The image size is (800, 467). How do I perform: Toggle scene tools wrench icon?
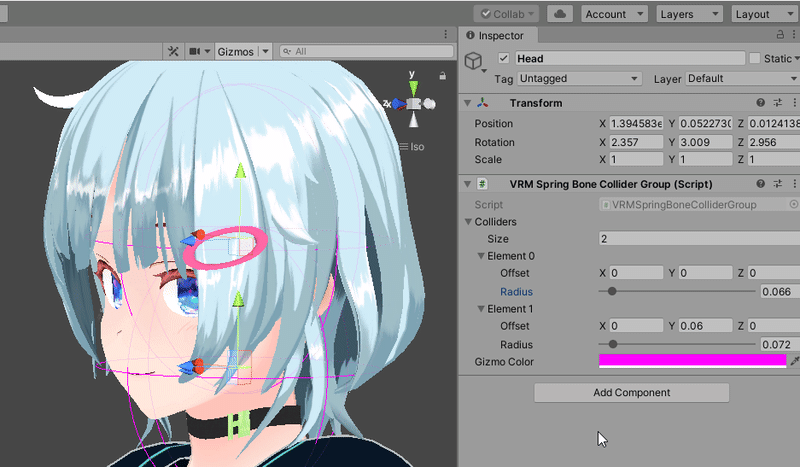(173, 51)
